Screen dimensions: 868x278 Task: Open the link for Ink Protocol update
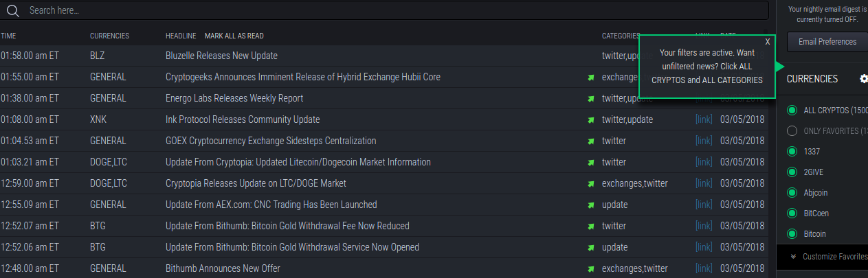point(704,119)
